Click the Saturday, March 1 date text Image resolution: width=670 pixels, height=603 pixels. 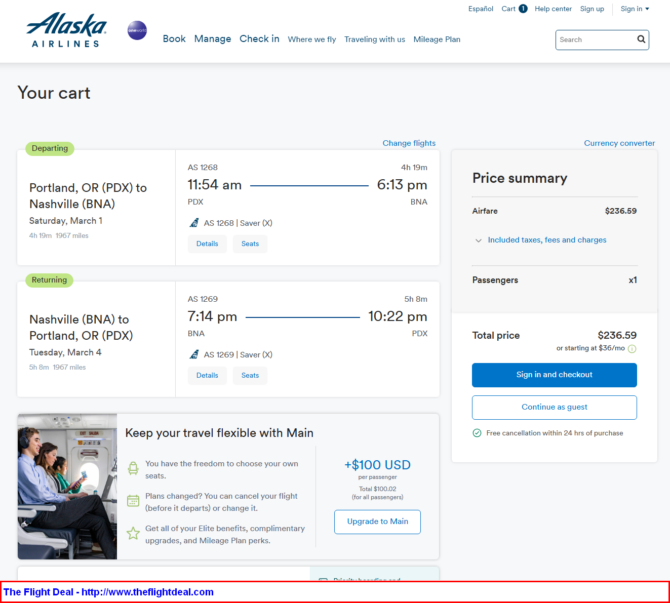[66, 221]
